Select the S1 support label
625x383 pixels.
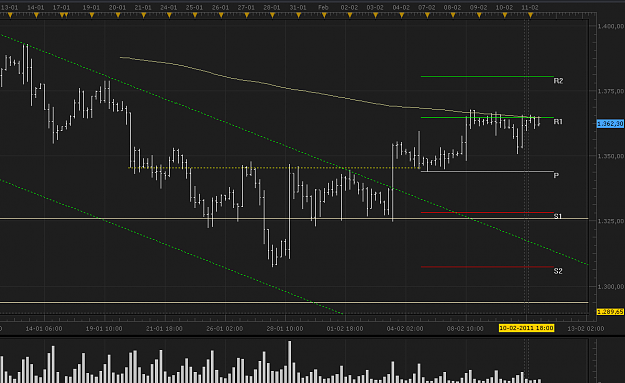(558, 216)
